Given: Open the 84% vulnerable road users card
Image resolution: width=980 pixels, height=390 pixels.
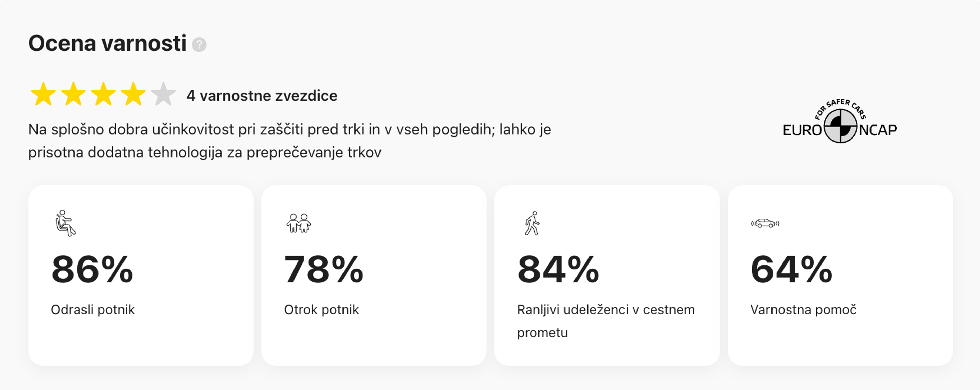Looking at the screenshot, I should [607, 275].
